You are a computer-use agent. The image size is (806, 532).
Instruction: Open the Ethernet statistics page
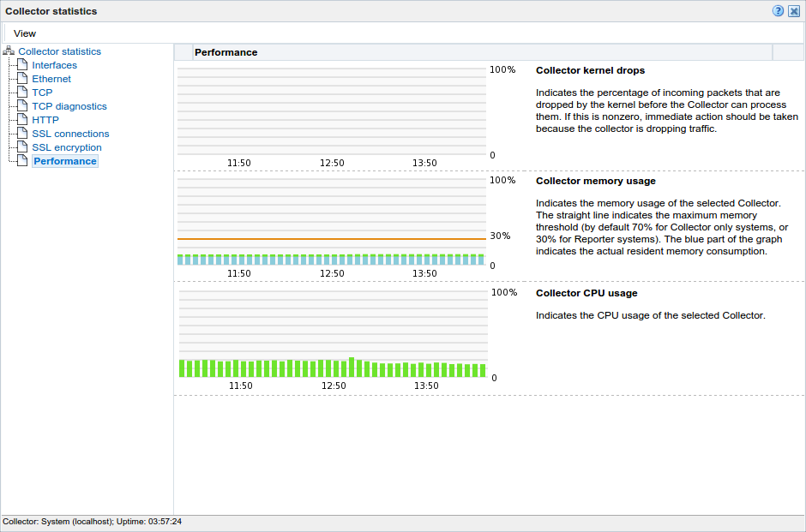pyautogui.click(x=51, y=79)
